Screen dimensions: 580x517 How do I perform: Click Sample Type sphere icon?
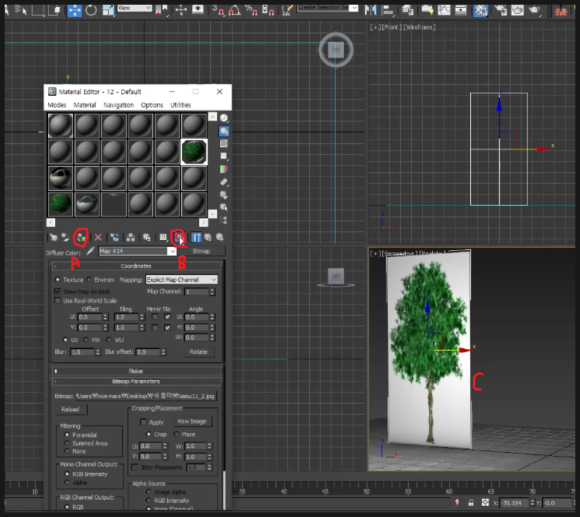[224, 118]
